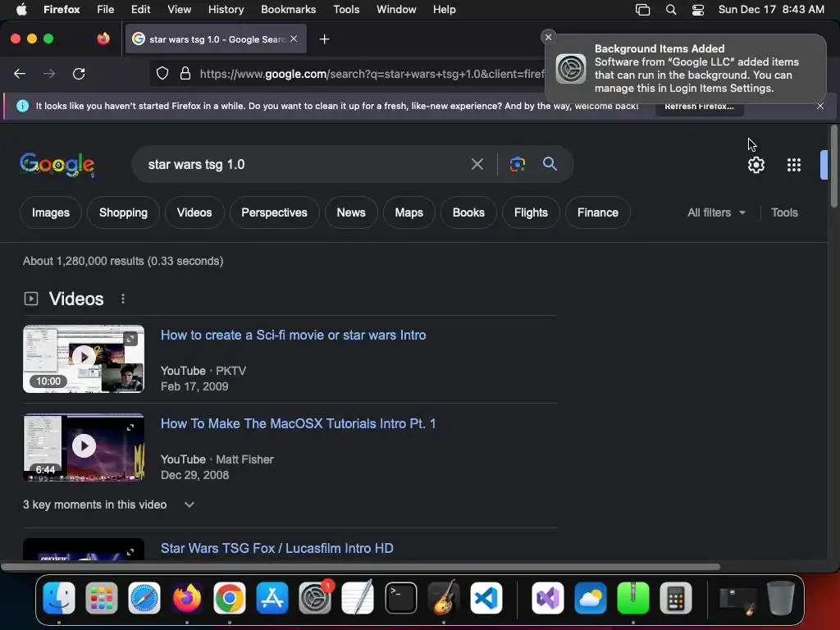Click the Refresh Firefox button
This screenshot has height=630, width=840.
pyautogui.click(x=699, y=107)
